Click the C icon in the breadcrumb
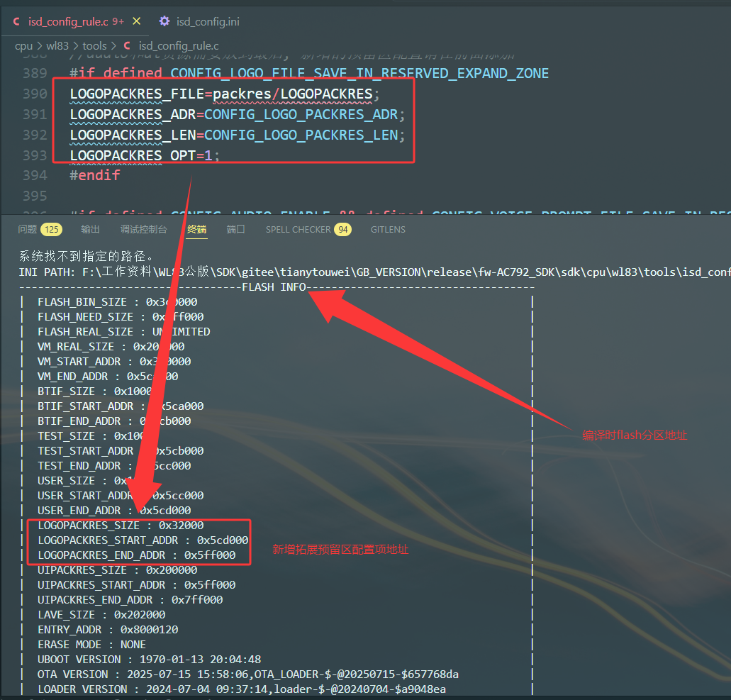 [x=127, y=45]
